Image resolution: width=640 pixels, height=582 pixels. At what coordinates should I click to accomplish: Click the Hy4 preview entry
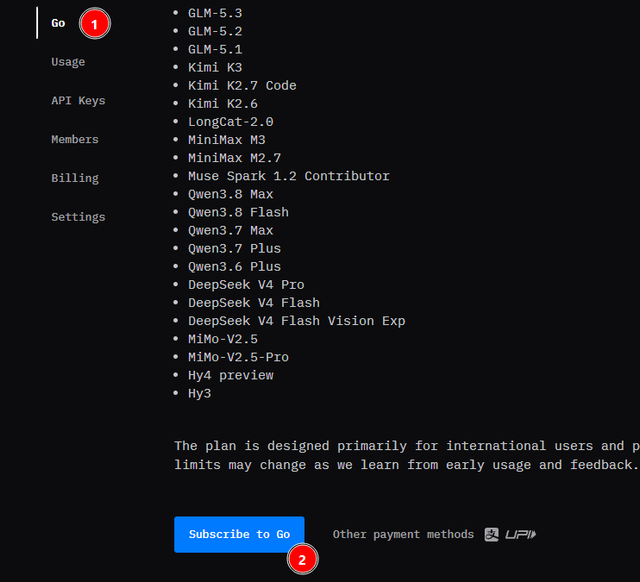(231, 375)
